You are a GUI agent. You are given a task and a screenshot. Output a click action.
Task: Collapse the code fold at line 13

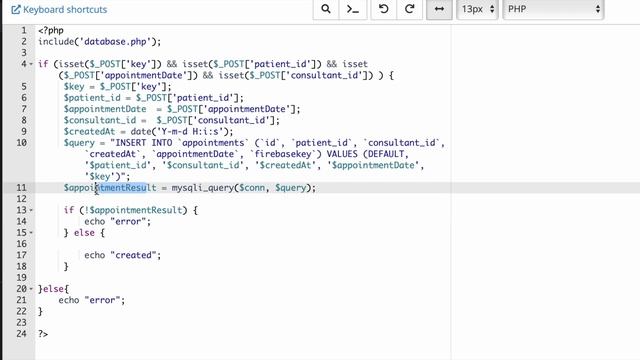tap(31, 210)
